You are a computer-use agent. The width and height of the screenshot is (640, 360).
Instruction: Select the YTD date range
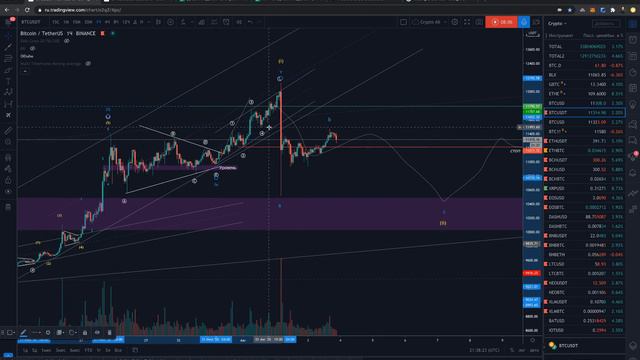(88, 350)
